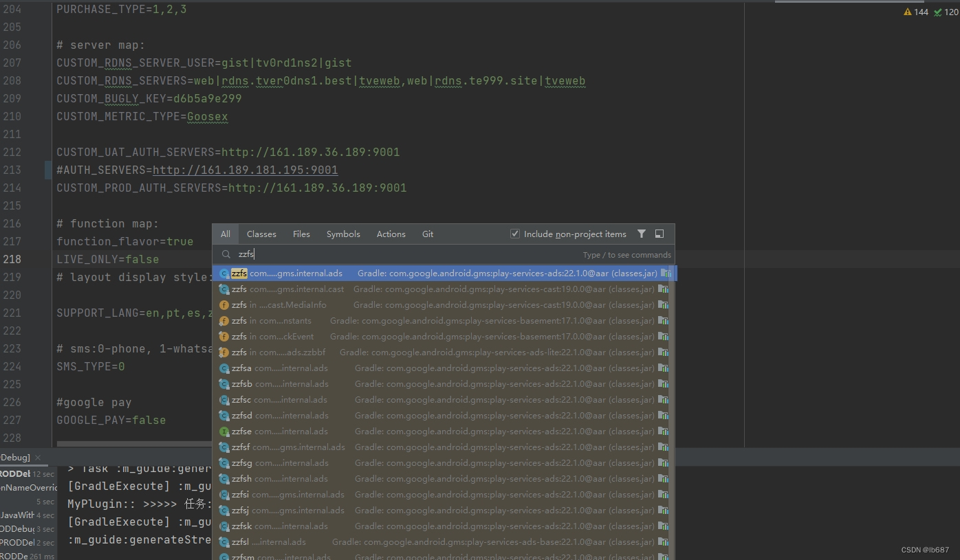Click class icon of the zzfsk result
960x560 pixels.
[223, 526]
